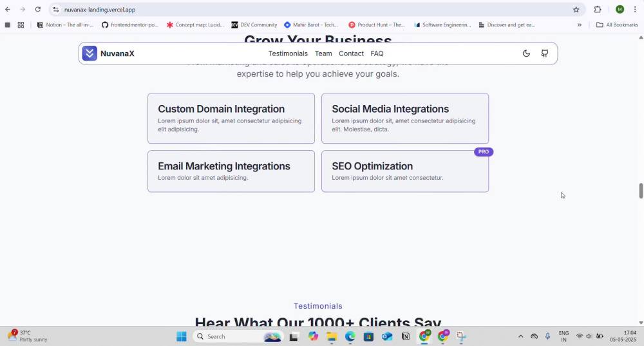Image resolution: width=644 pixels, height=346 pixels.
Task: Reload the page with refresh icon
Action: pos(38,10)
